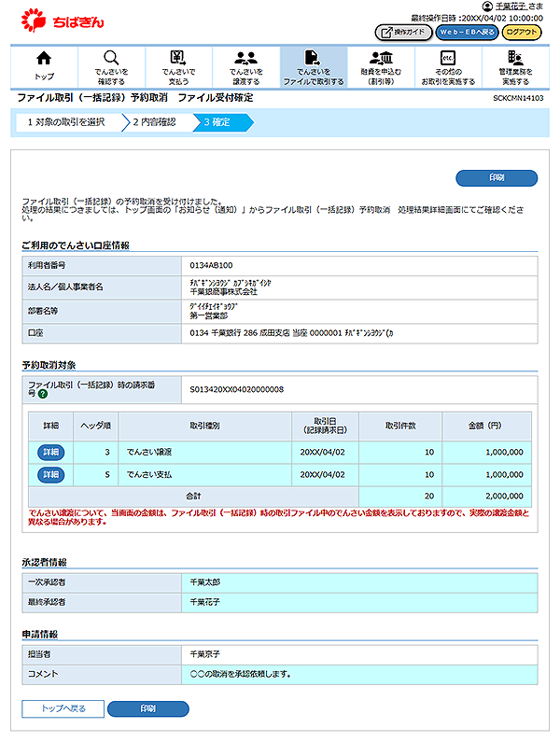
Task: Open 詳細 for the でんさい支払 row
Action: [50, 475]
